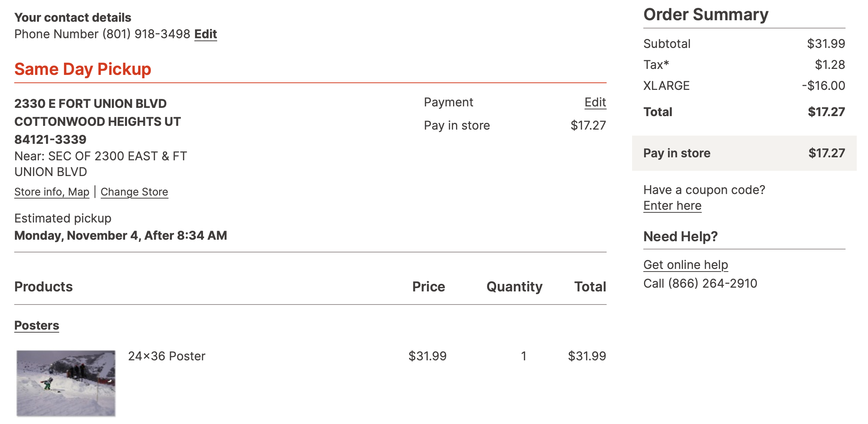Click the 24×36 Poster product name
The width and height of the screenshot is (868, 424).
pyautogui.click(x=167, y=356)
